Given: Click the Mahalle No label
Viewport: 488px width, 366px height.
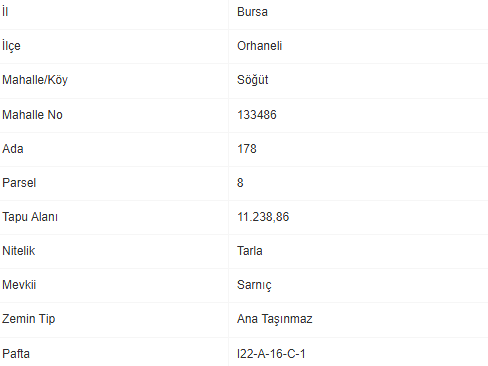Looking at the screenshot, I should (32, 115).
